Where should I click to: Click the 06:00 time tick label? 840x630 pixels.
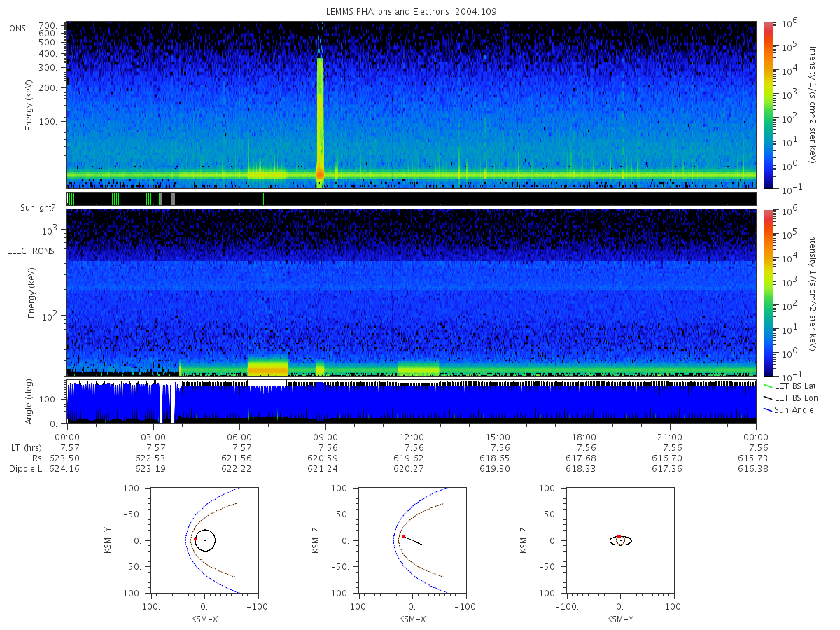point(240,436)
